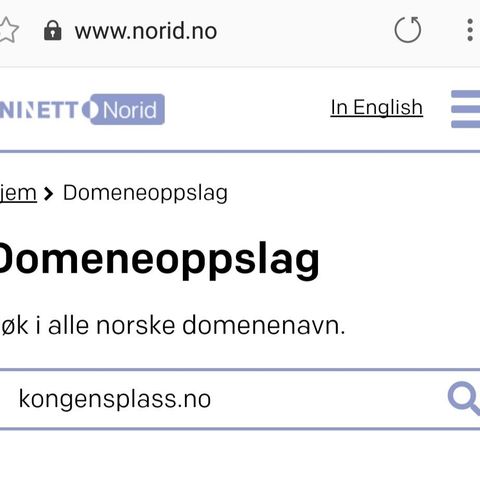This screenshot has height=480, width=480.
Task: Click the breadcrumb chevron separator
Action: click(x=49, y=194)
